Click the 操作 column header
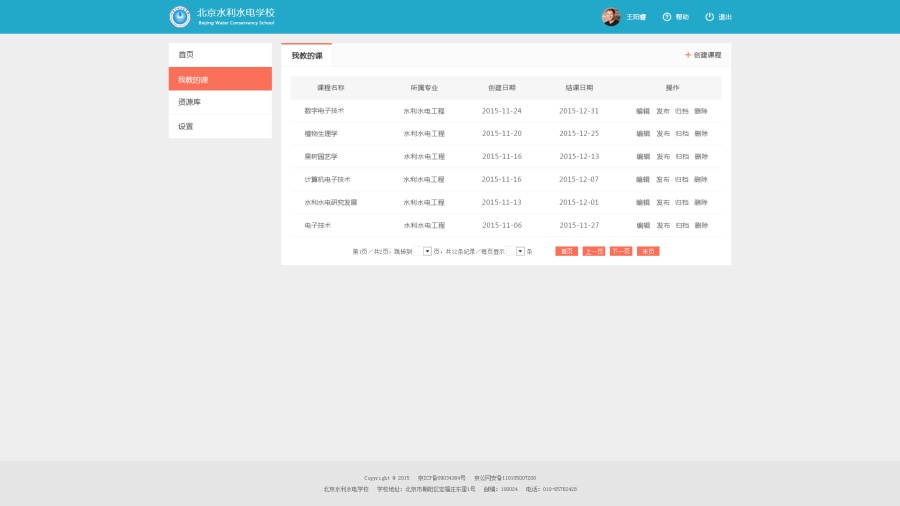Viewport: 900px width, 506px height. pyautogui.click(x=672, y=88)
